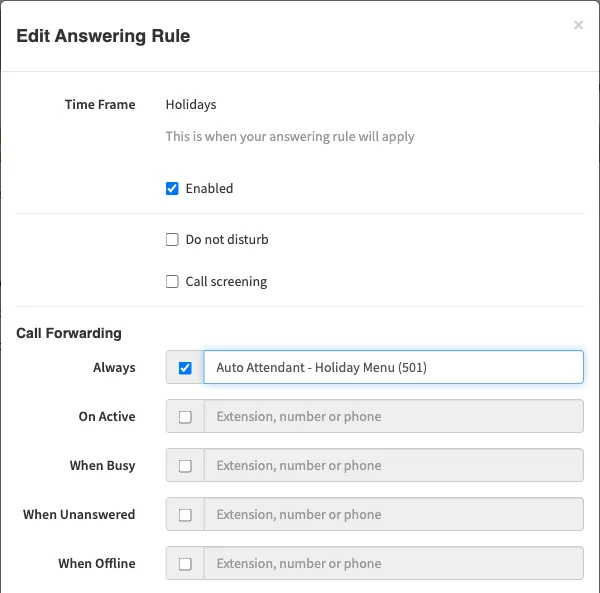The height and width of the screenshot is (593, 600).
Task: Uncheck the Always forwarding checkbox
Action: click(x=185, y=368)
